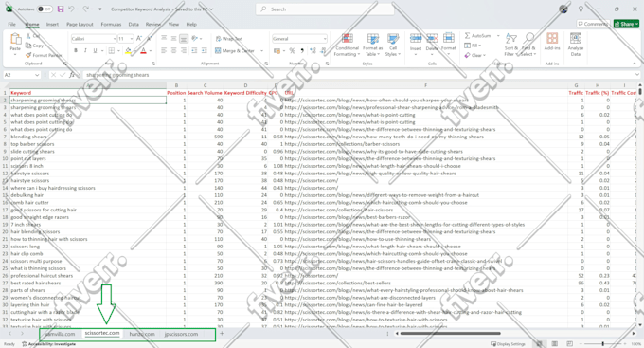Open the View ribbon tab
The width and height of the screenshot is (644, 348).
coord(173,25)
